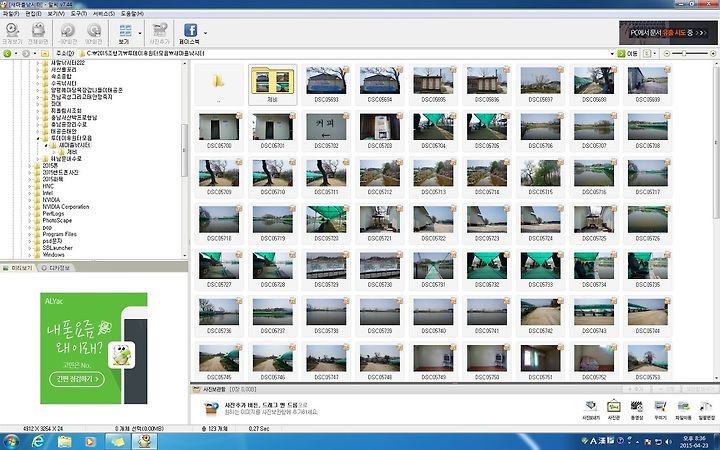Switch to the 디카정보 camera info tab
Viewport: 720px width, 450px height.
coord(56,268)
